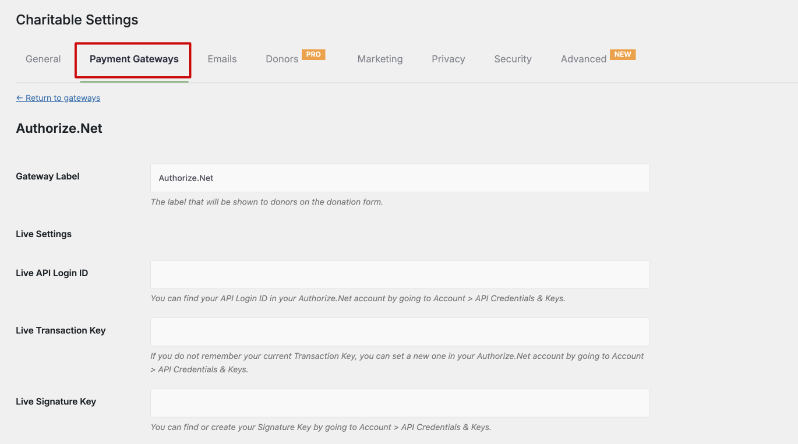Switch to the Emails tab
The height and width of the screenshot is (444, 798).
click(x=222, y=59)
